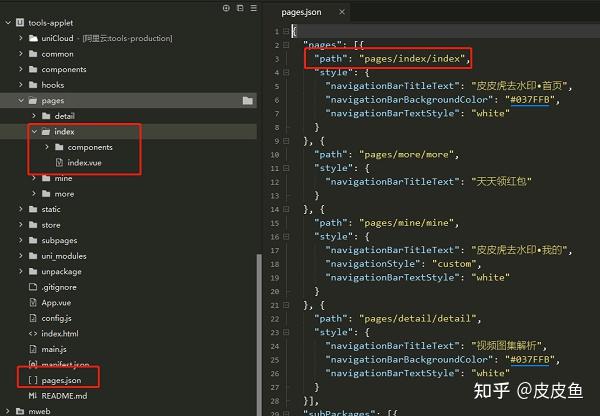Click the static folder icon
This screenshot has height=416, width=600.
point(33,209)
